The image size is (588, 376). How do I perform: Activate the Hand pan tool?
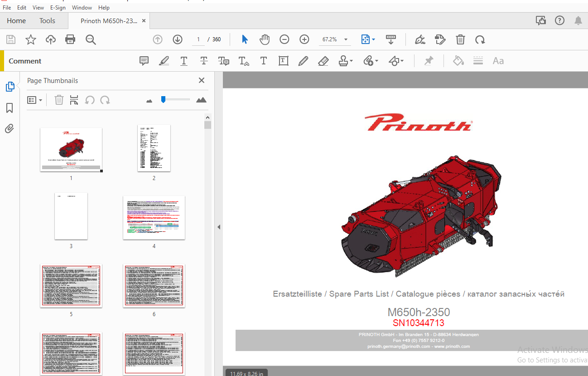pyautogui.click(x=265, y=39)
